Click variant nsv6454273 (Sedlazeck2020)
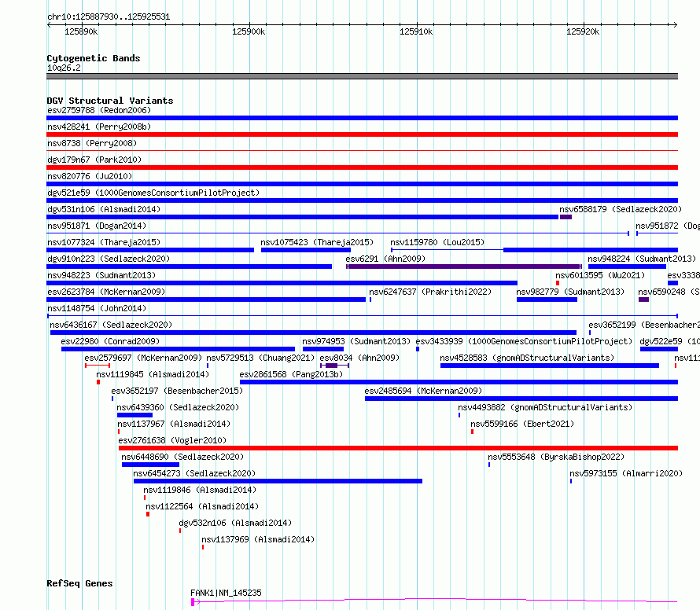 194,473
